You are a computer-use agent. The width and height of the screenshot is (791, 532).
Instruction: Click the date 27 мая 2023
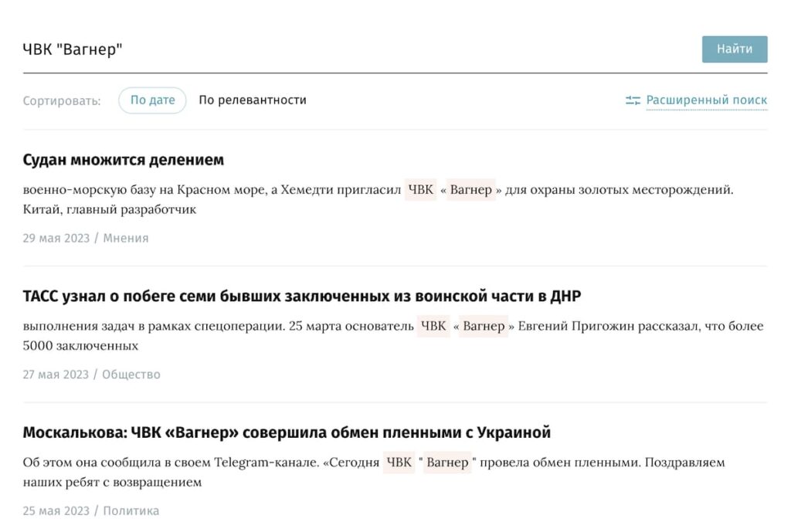point(56,375)
